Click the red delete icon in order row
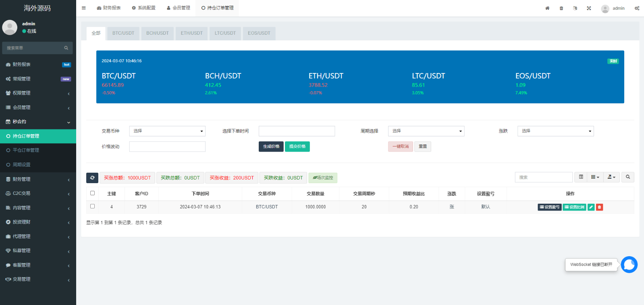The width and height of the screenshot is (644, 305). pyautogui.click(x=599, y=207)
